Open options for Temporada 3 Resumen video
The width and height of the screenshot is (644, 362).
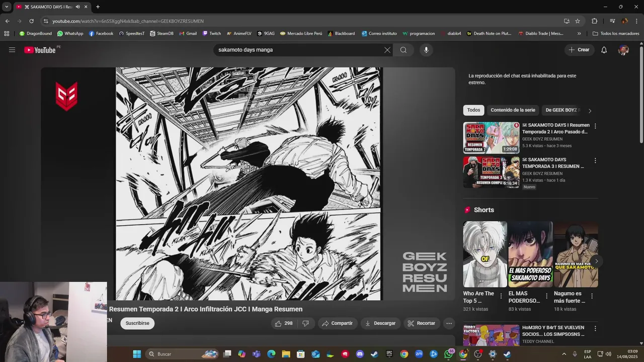[x=595, y=161]
